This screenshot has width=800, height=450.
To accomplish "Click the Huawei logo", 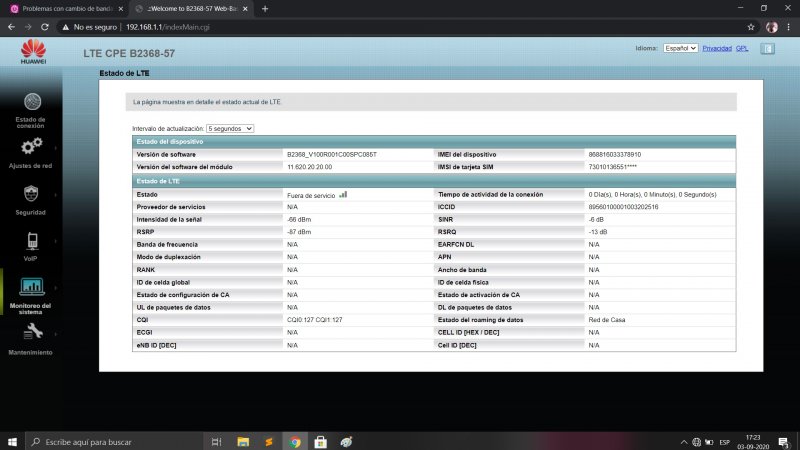I will [x=34, y=52].
